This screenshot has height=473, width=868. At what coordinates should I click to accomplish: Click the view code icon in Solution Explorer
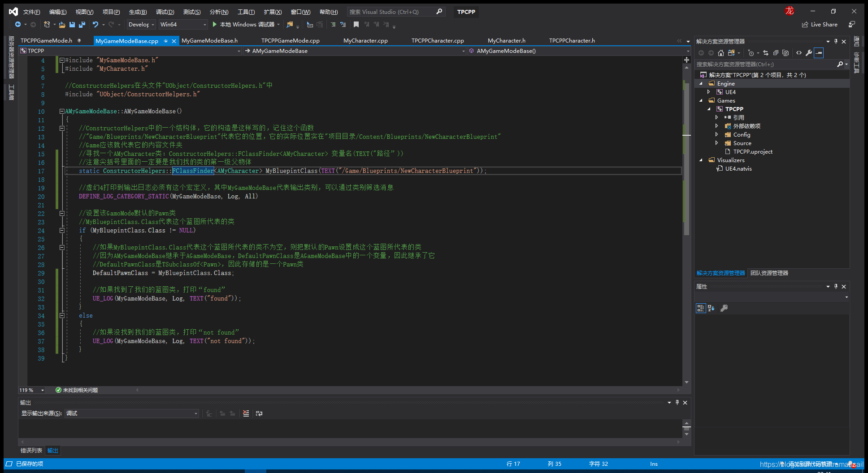coord(799,53)
